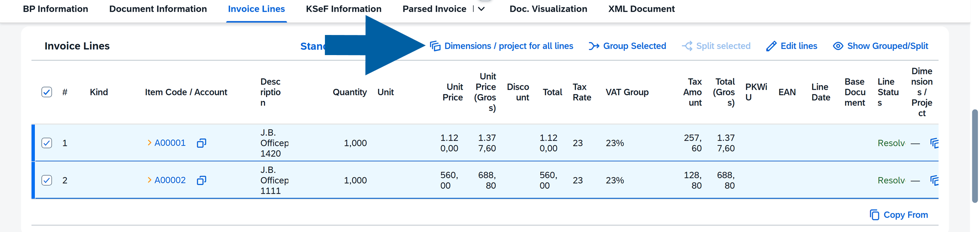Open the XML Document tab

[641, 9]
